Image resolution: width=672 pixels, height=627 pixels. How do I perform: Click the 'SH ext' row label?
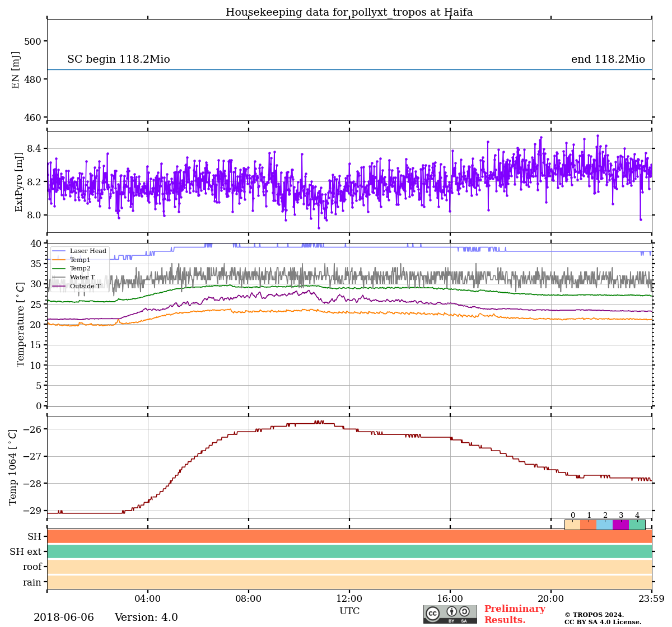coord(26,552)
